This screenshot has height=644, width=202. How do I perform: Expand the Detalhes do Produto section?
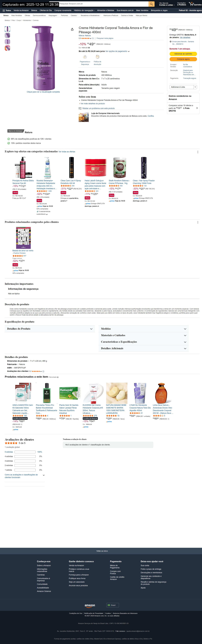50,329
